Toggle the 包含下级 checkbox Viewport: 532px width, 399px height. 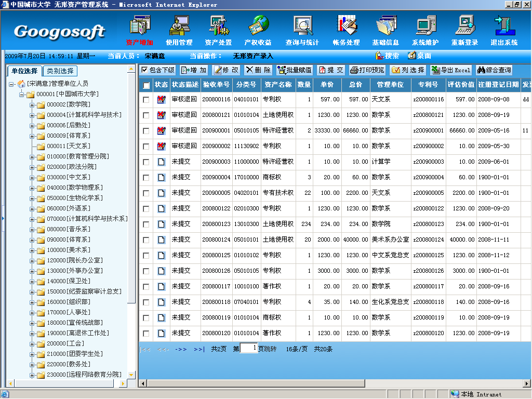(x=144, y=70)
